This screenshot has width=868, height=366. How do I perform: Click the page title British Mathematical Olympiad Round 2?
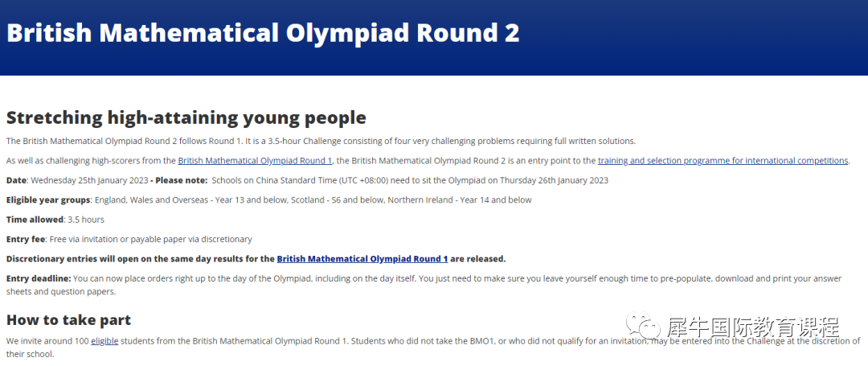tap(263, 33)
